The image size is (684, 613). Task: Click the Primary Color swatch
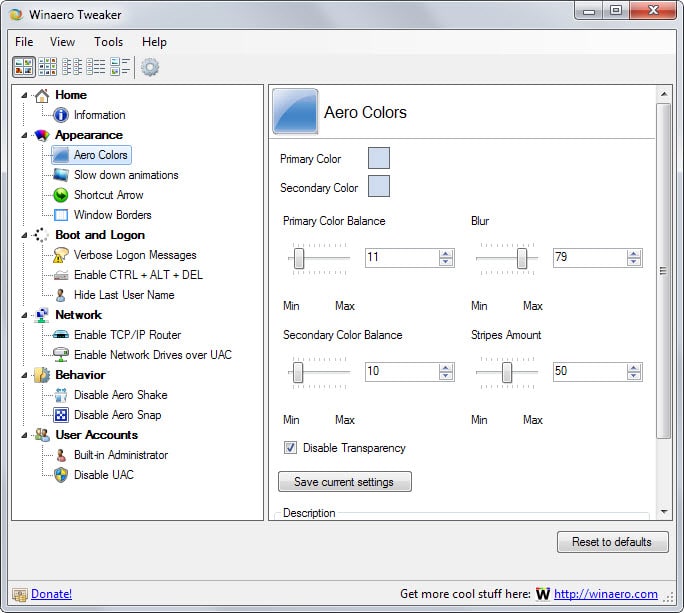tap(379, 158)
